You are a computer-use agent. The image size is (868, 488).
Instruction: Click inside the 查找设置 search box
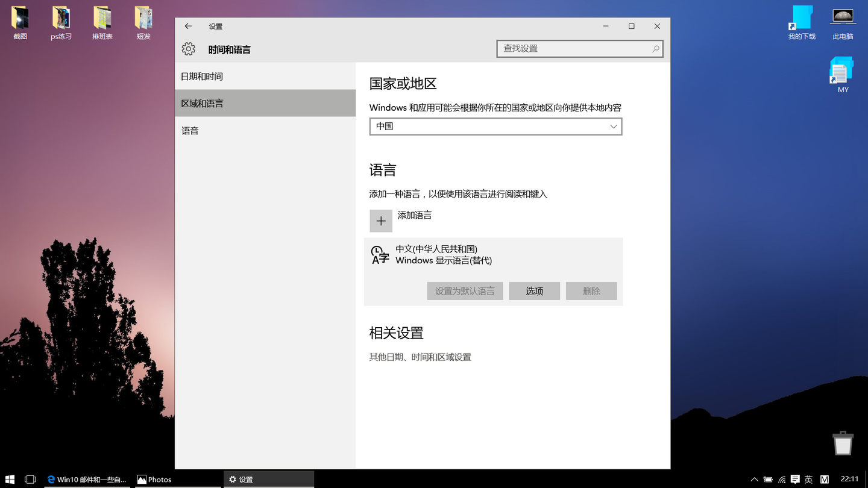pyautogui.click(x=573, y=48)
